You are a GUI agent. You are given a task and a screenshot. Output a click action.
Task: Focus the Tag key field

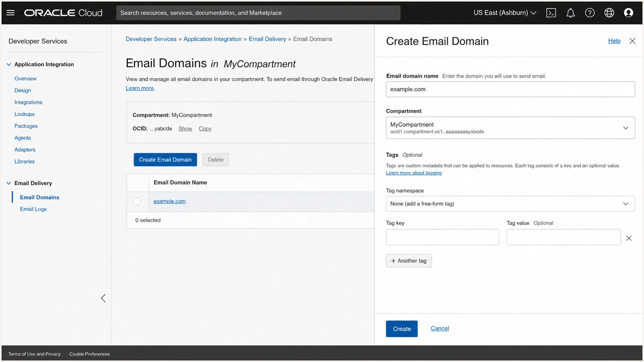[443, 237]
